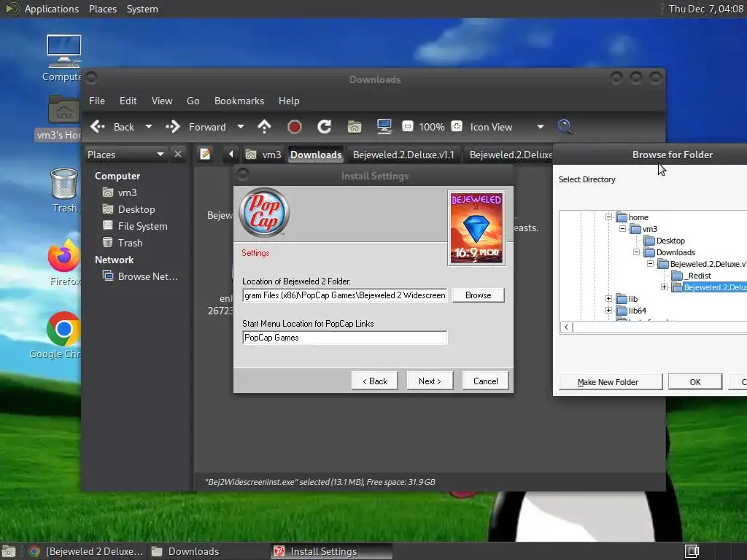Close the Places sidebar with X

(178, 155)
